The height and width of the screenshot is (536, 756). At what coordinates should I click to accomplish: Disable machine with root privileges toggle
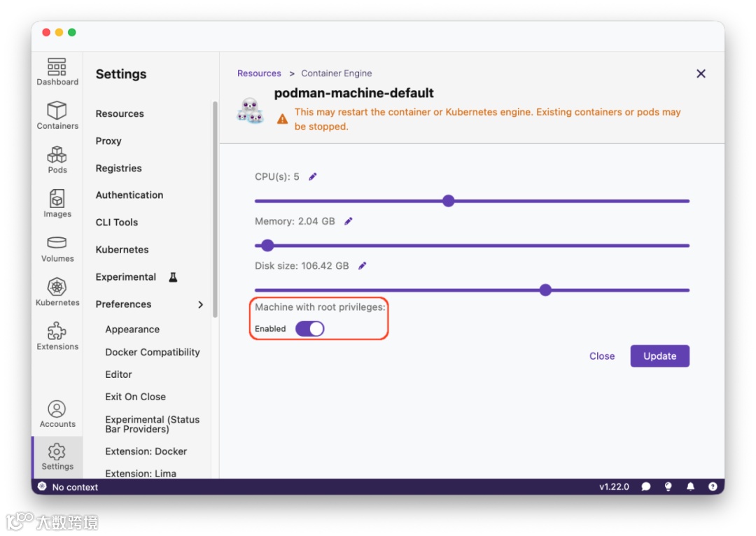(309, 329)
